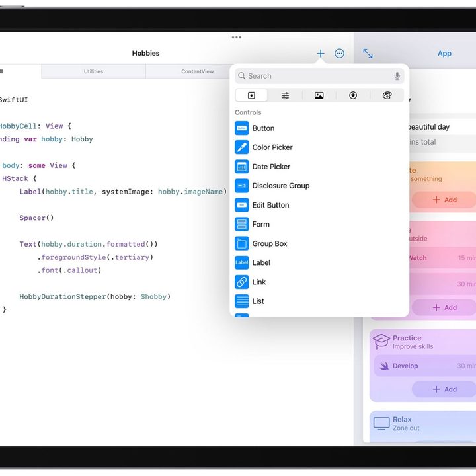Click the App title in preview pane
The width and height of the screenshot is (476, 476).
coord(444,54)
